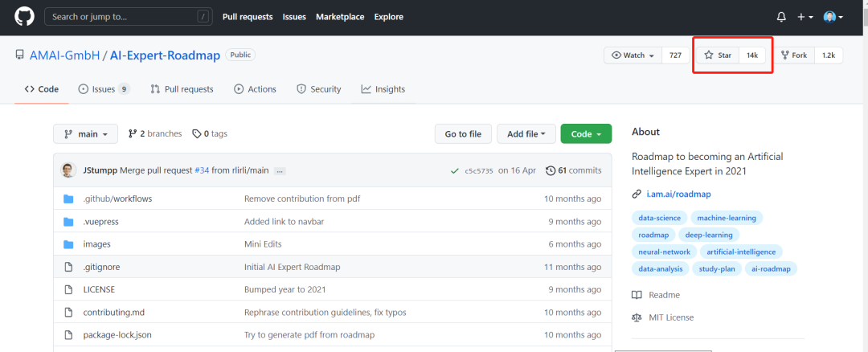Image resolution: width=868 pixels, height=352 pixels.
Task: Open commit c5c5735
Action: (479, 171)
